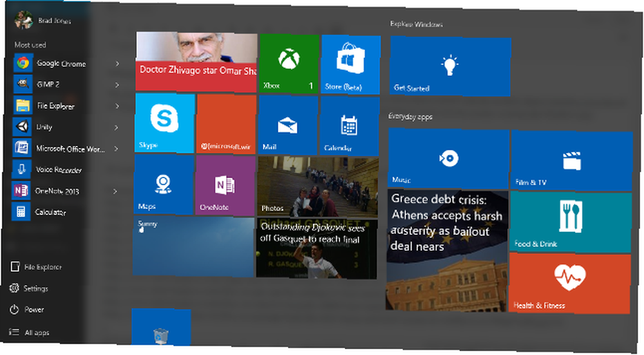The width and height of the screenshot is (644, 355).
Task: Open the Calendar tile
Action: (349, 126)
